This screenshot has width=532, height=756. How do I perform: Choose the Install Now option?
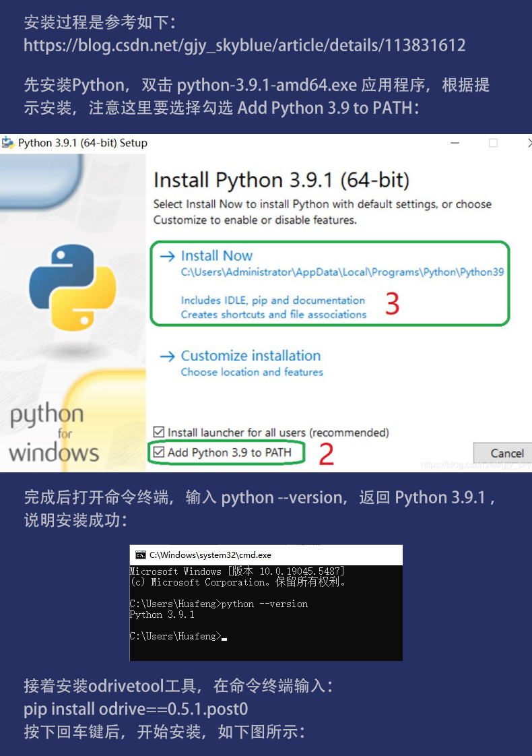click(217, 256)
